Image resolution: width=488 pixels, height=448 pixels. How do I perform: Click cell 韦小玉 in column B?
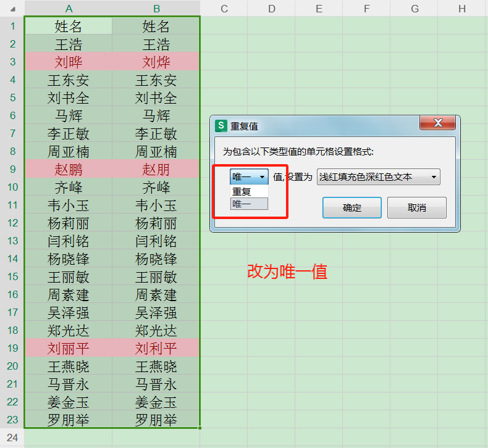(x=156, y=205)
